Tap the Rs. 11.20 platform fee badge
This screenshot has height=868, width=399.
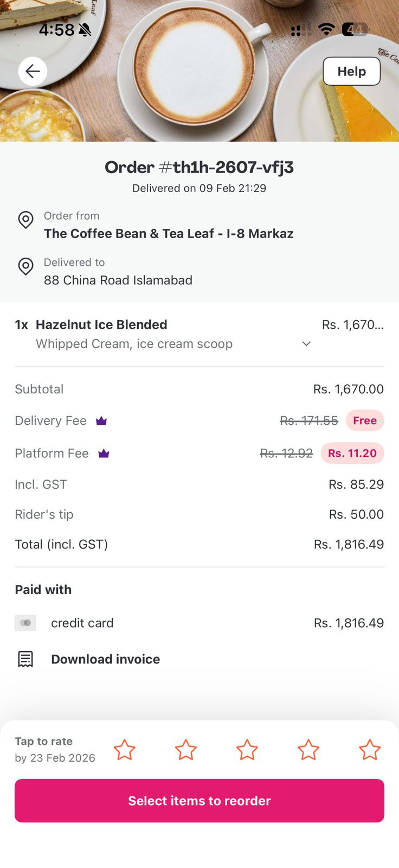click(352, 453)
